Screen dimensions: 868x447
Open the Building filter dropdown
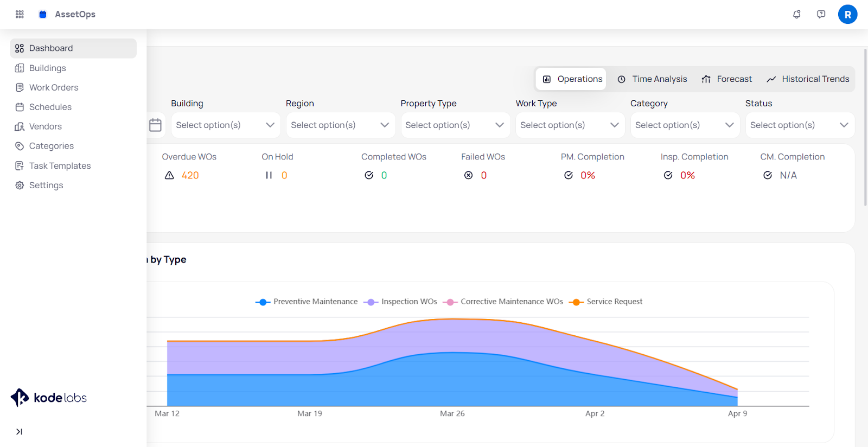click(x=225, y=125)
